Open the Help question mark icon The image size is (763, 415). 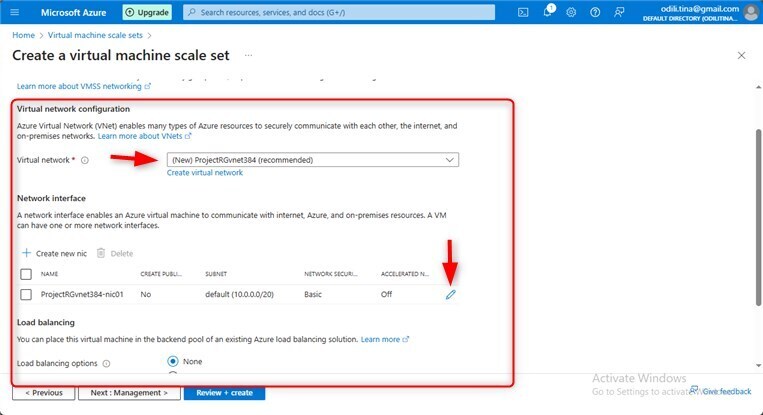tap(595, 13)
